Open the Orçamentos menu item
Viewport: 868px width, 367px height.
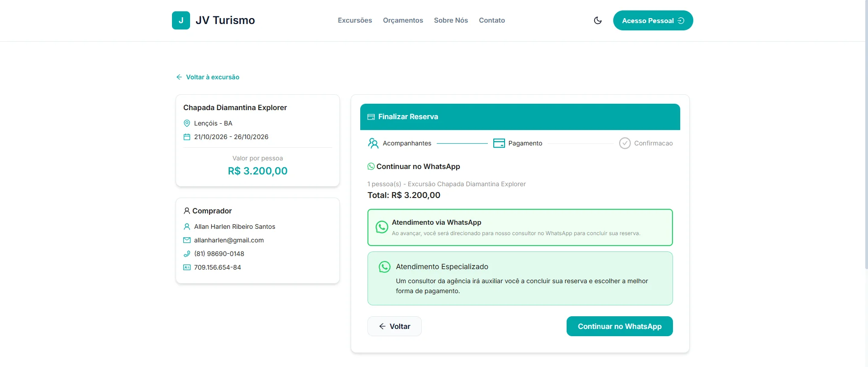click(403, 20)
